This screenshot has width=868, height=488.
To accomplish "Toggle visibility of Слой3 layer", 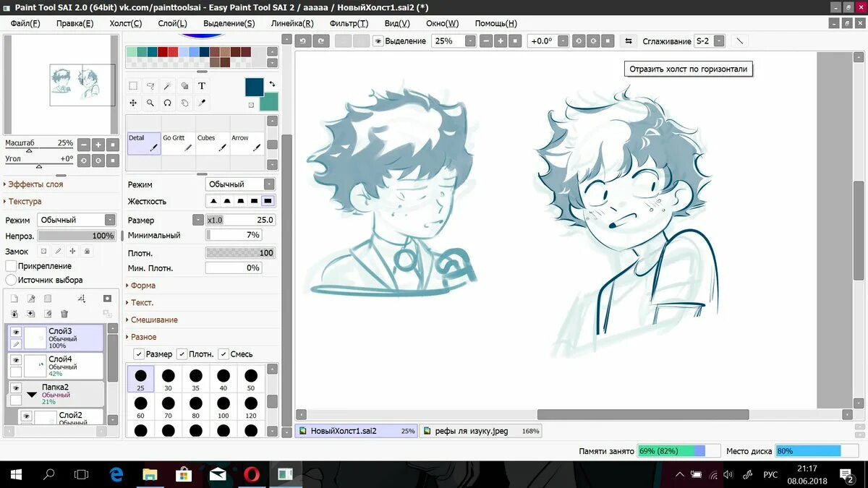I will point(16,333).
